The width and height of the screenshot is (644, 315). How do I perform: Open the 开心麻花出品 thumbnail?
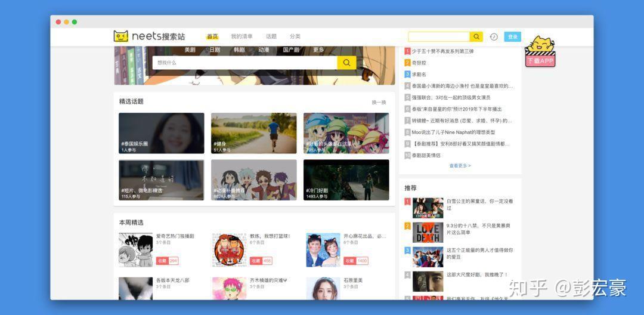pos(323,250)
